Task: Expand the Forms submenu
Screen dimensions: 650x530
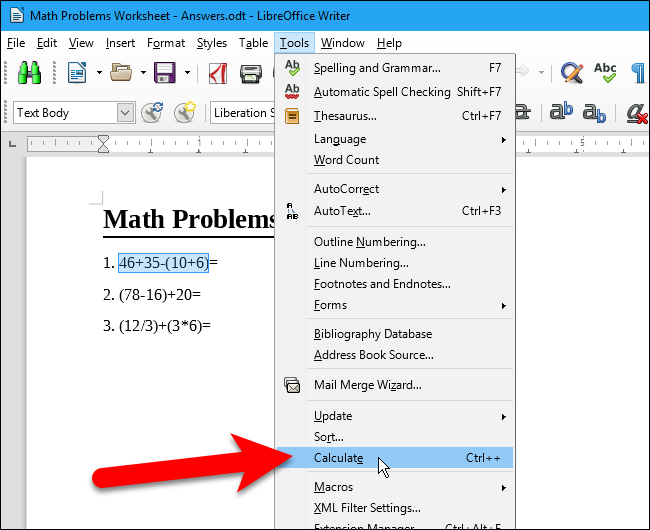Action: 395,305
